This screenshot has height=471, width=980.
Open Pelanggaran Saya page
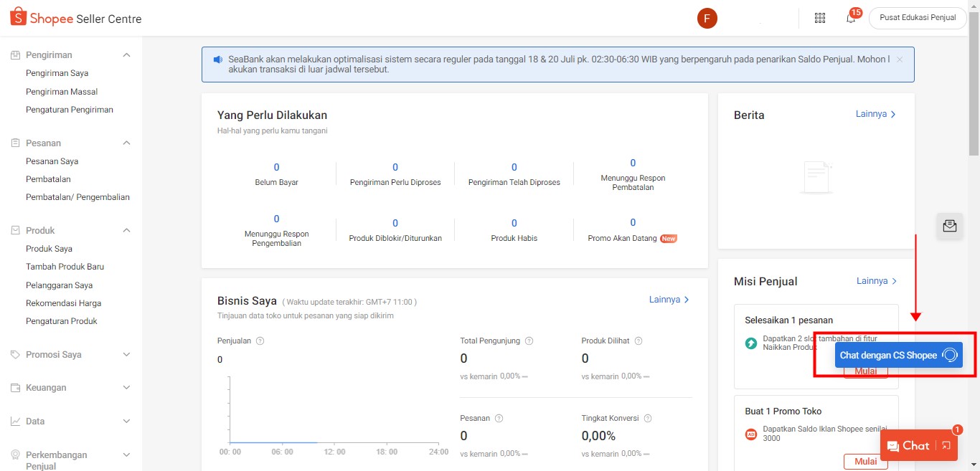[60, 285]
